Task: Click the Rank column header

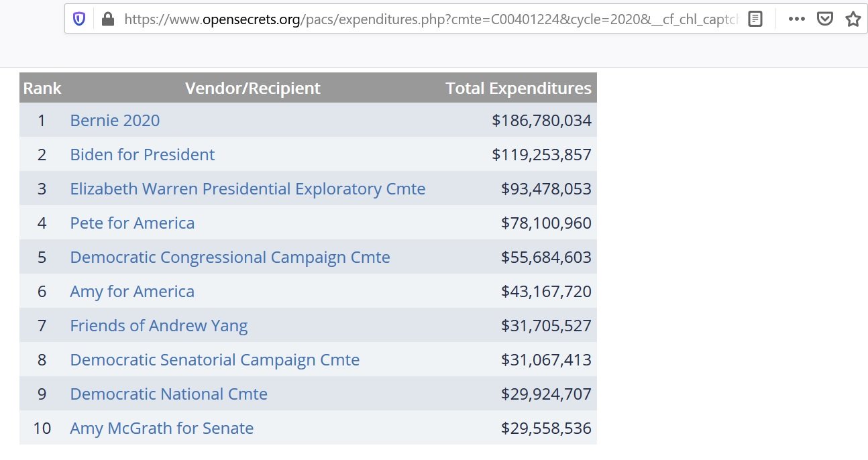Action: [x=42, y=89]
